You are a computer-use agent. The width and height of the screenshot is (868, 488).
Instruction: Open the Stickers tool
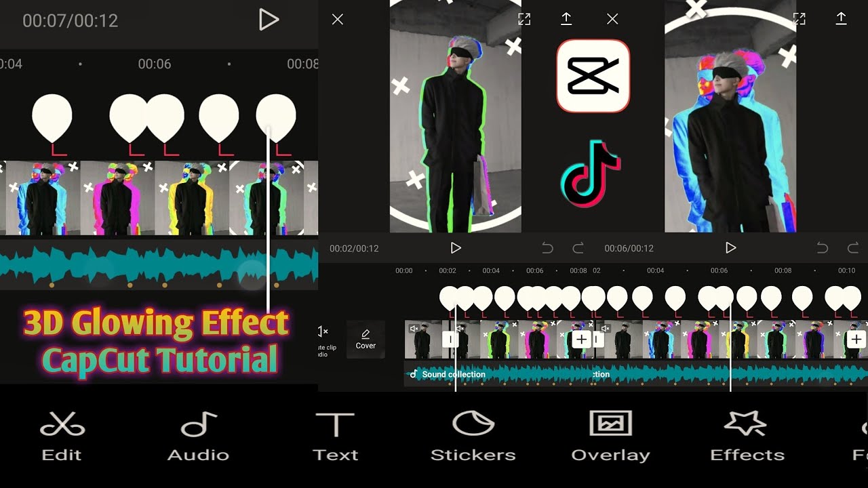tap(473, 437)
